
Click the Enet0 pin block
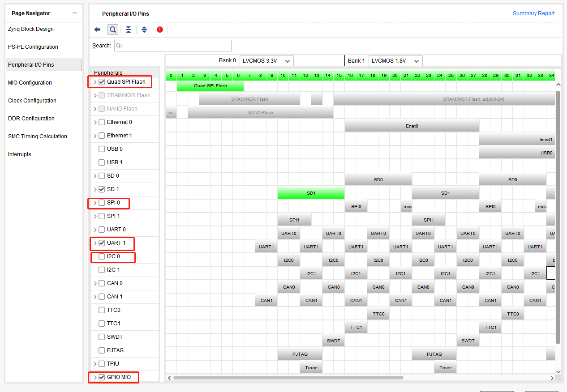pos(412,126)
